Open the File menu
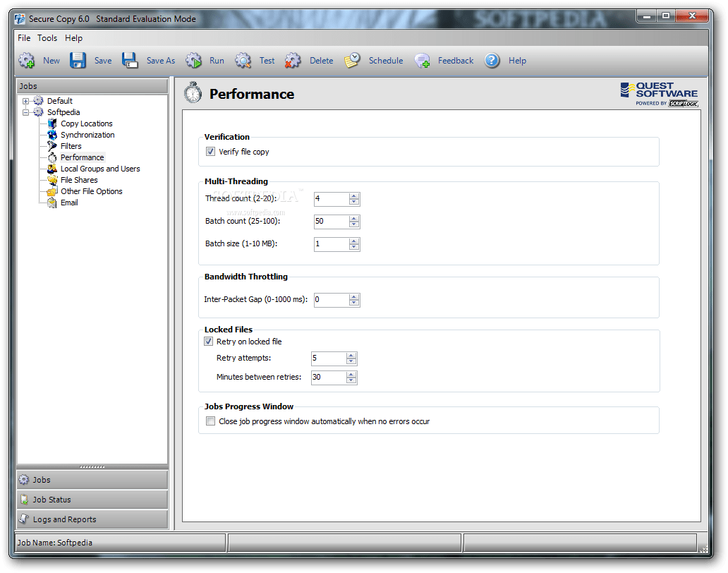 [24, 38]
